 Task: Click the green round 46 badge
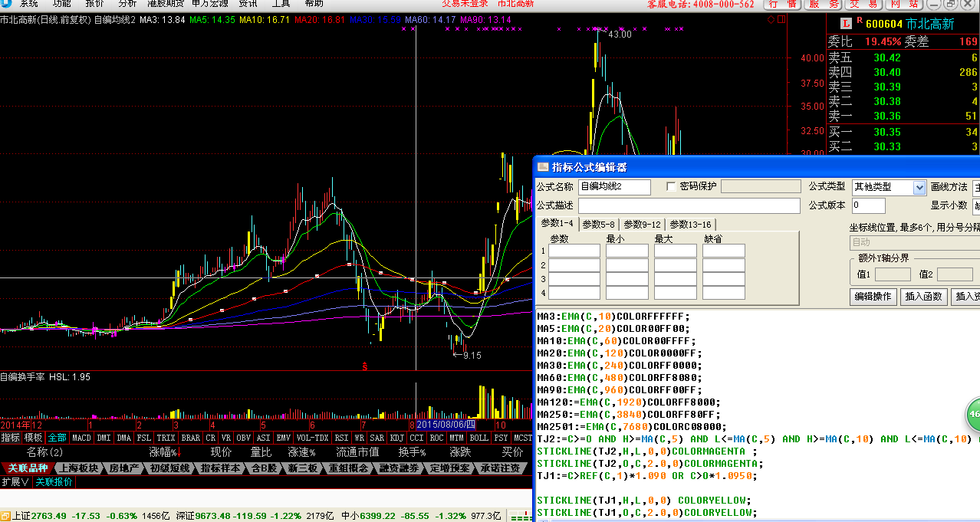975,414
